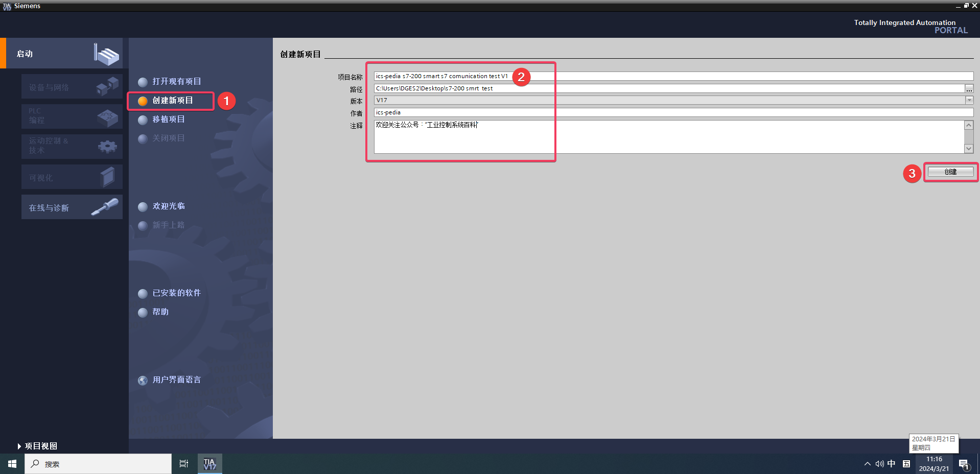Click the 路径 path input field
Viewport: 980px width, 474px height.
(669, 88)
